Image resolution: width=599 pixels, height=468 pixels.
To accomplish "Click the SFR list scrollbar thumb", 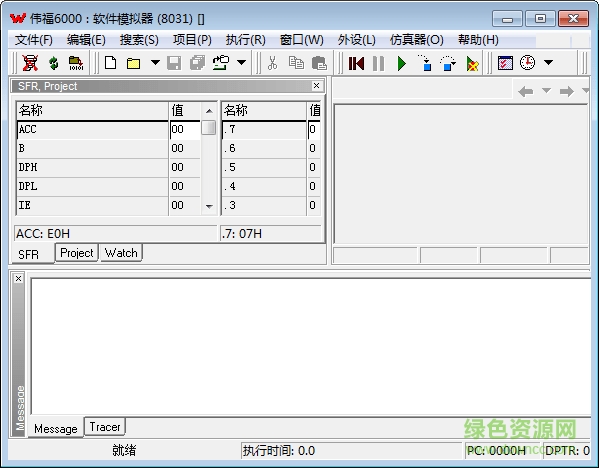I will click(209, 128).
